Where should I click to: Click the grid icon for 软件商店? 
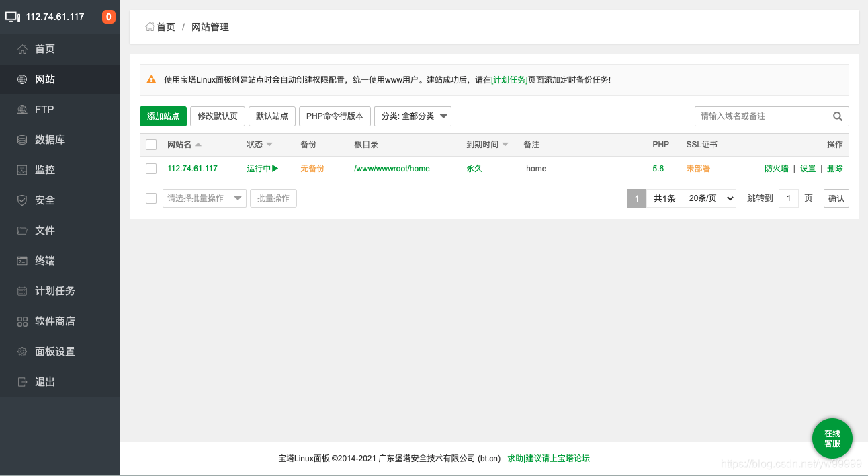22,321
